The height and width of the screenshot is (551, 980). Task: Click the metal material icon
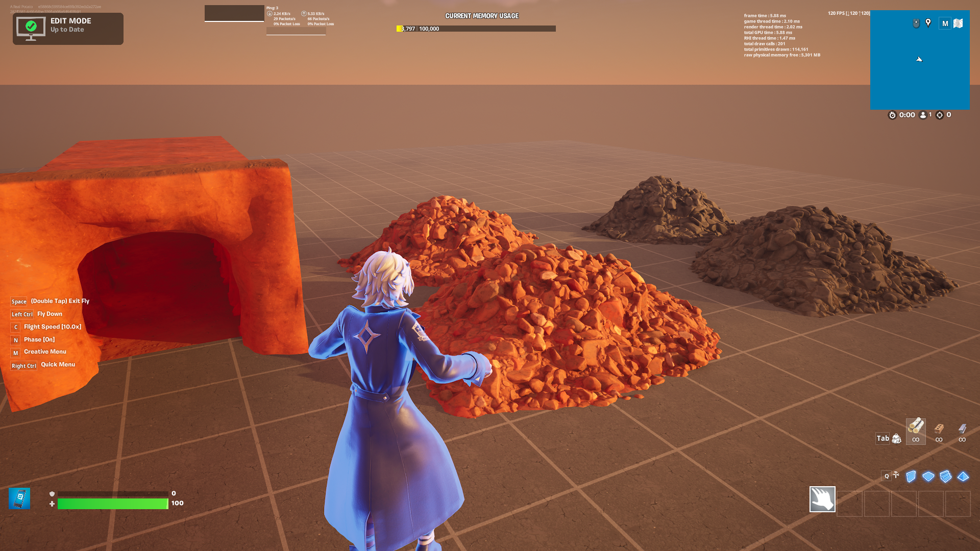(963, 430)
